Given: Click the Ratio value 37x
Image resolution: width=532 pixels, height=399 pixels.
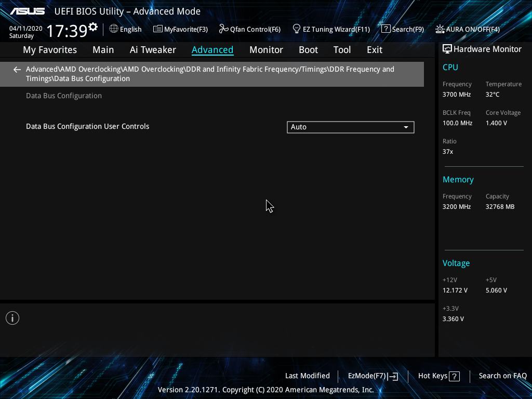Looking at the screenshot, I should pos(447,152).
